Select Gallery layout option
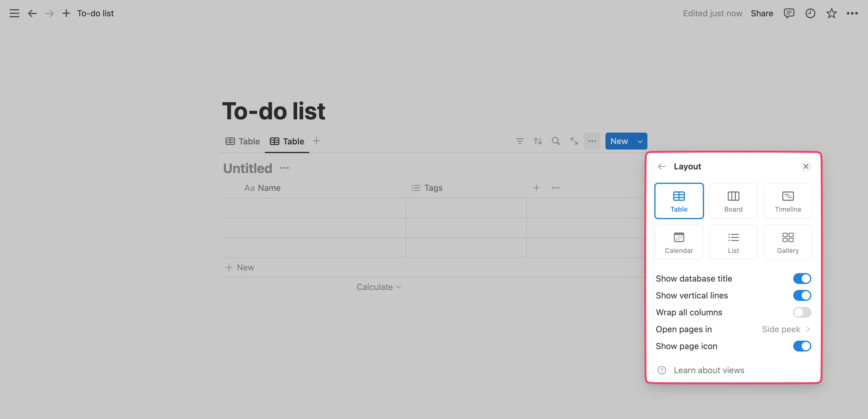Viewport: 868px width, 419px height. point(788,242)
